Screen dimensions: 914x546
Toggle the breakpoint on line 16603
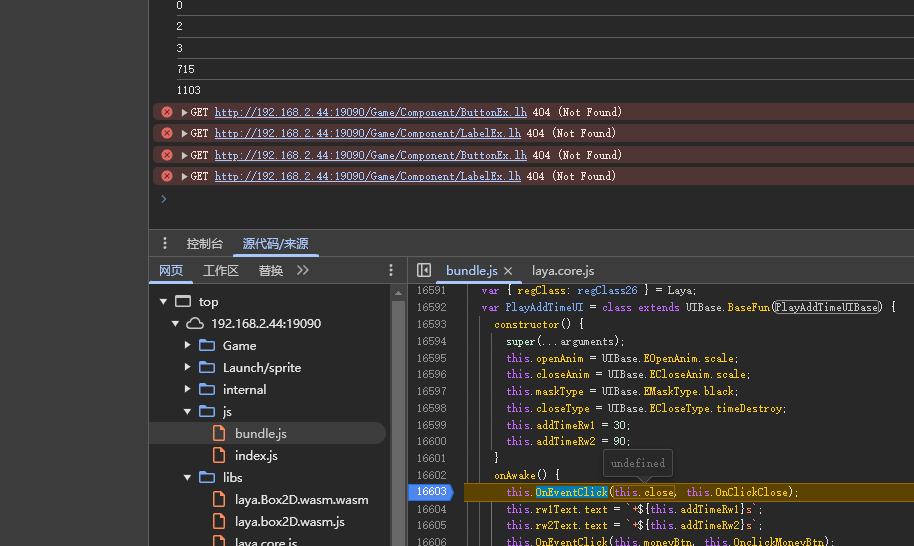tap(431, 492)
